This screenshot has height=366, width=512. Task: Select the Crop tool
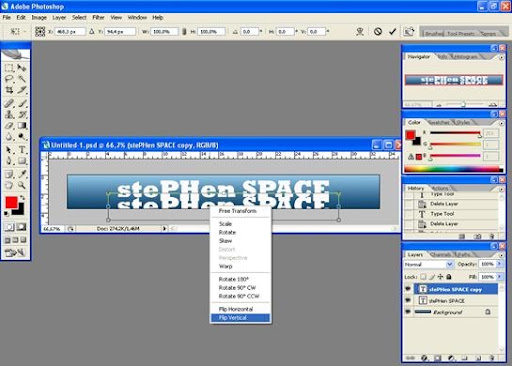click(x=9, y=90)
